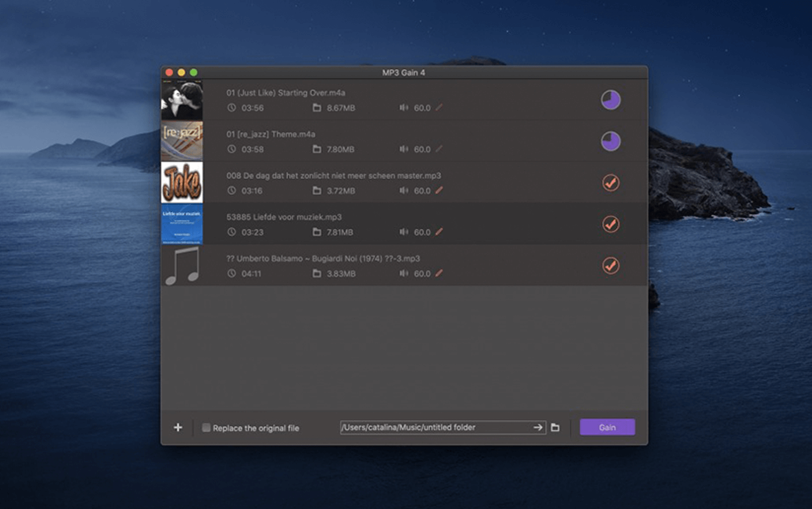Click the 60.0 value in Umberto Balsamo row
Screen dimensions: 812x509
pyautogui.click(x=423, y=274)
